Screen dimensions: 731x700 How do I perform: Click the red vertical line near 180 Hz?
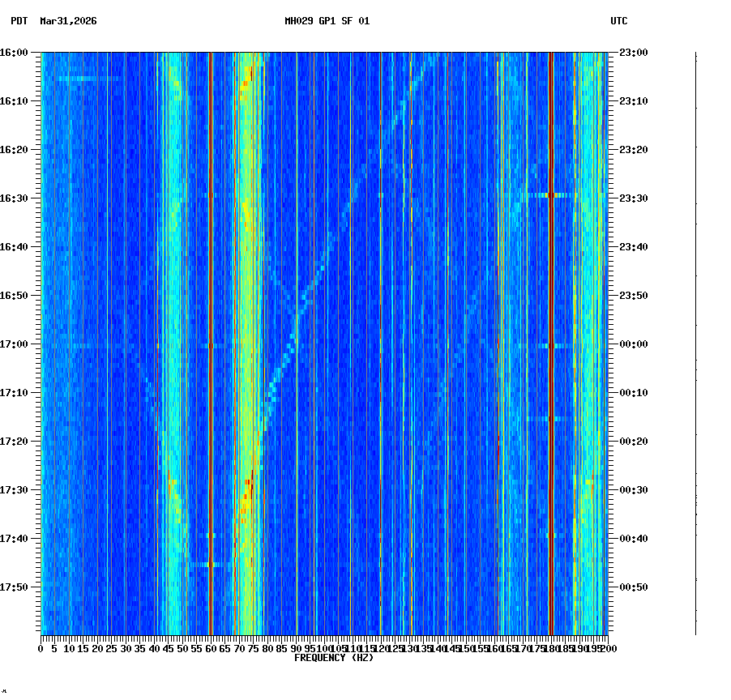pos(550,324)
